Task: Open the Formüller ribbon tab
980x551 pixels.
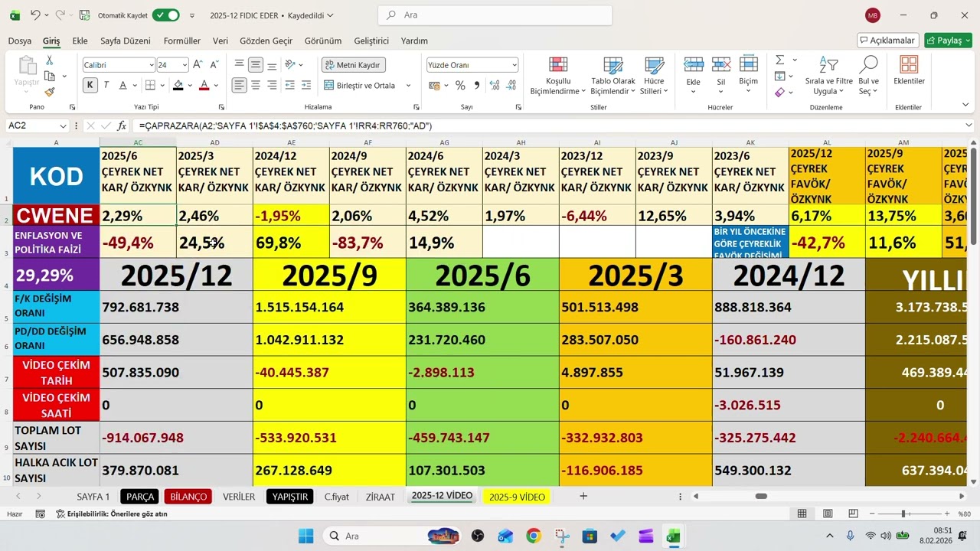Action: (182, 41)
